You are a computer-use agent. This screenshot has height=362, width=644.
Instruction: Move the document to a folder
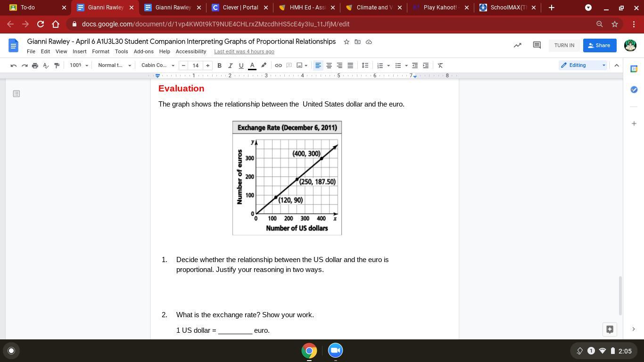click(x=357, y=42)
